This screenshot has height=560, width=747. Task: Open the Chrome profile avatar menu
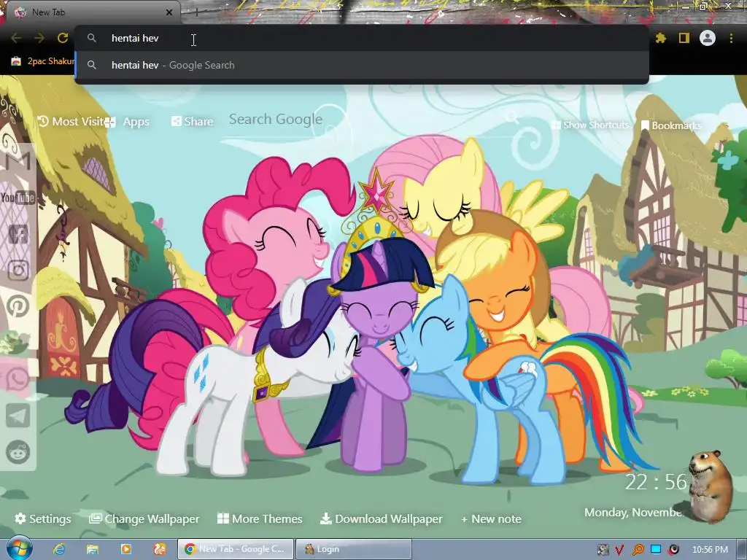[x=708, y=38]
